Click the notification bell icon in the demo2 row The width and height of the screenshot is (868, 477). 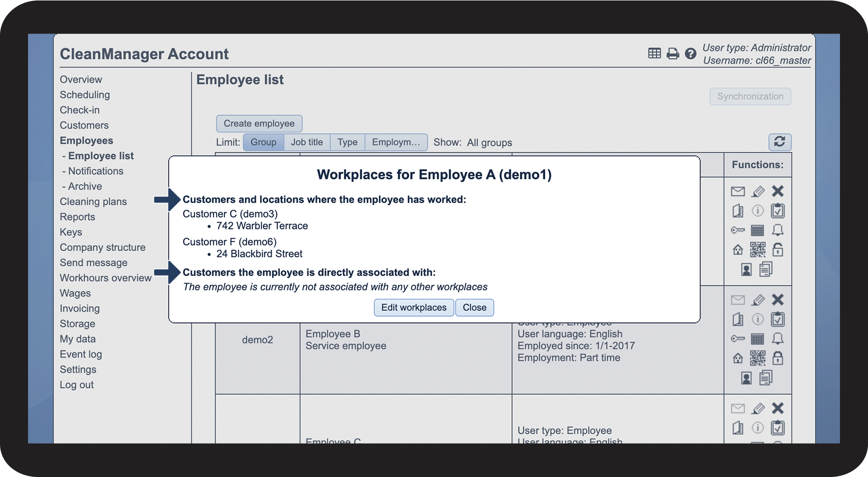[778, 338]
